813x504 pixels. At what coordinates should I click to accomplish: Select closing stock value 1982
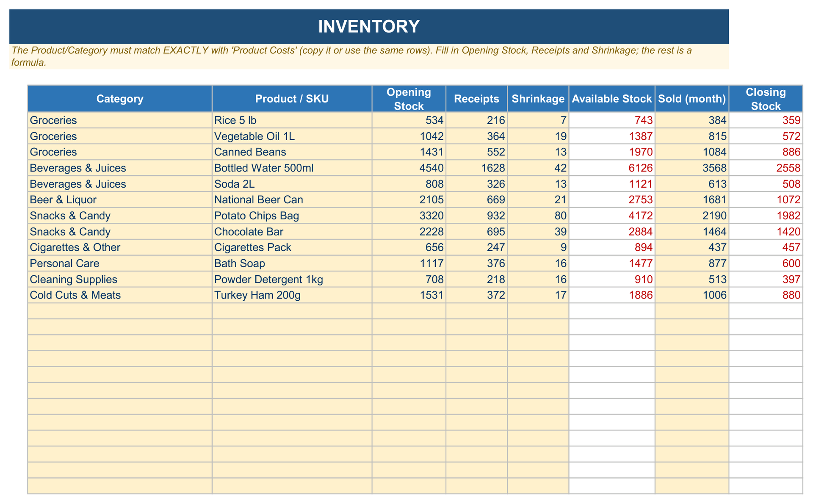click(x=766, y=216)
